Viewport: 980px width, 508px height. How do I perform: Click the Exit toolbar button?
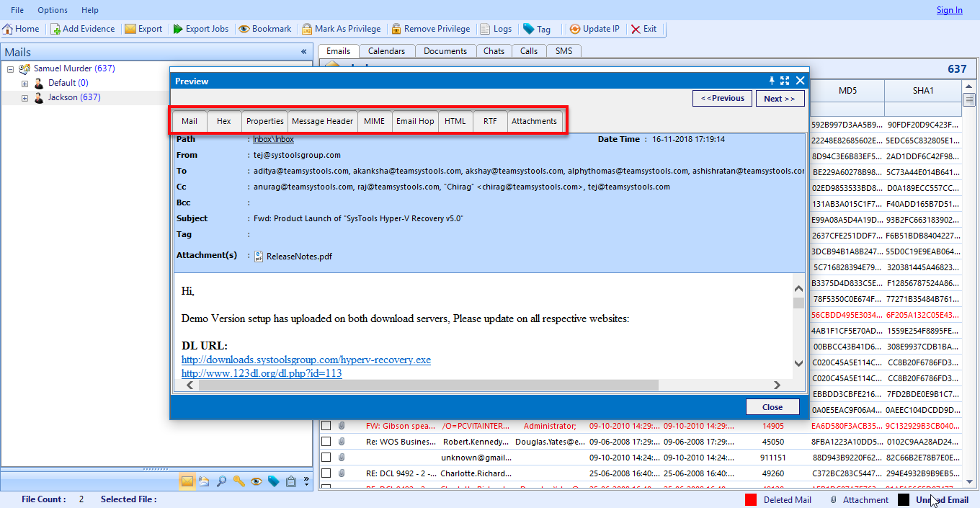[x=643, y=29]
